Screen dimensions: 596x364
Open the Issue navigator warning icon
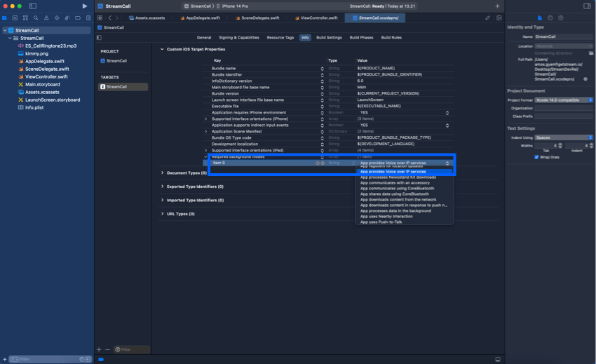[x=46, y=18]
